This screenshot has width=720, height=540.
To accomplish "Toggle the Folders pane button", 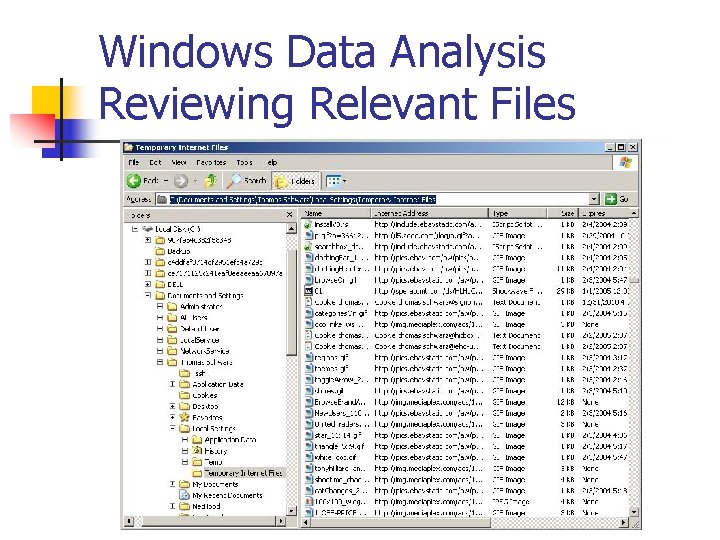I will 294,181.
